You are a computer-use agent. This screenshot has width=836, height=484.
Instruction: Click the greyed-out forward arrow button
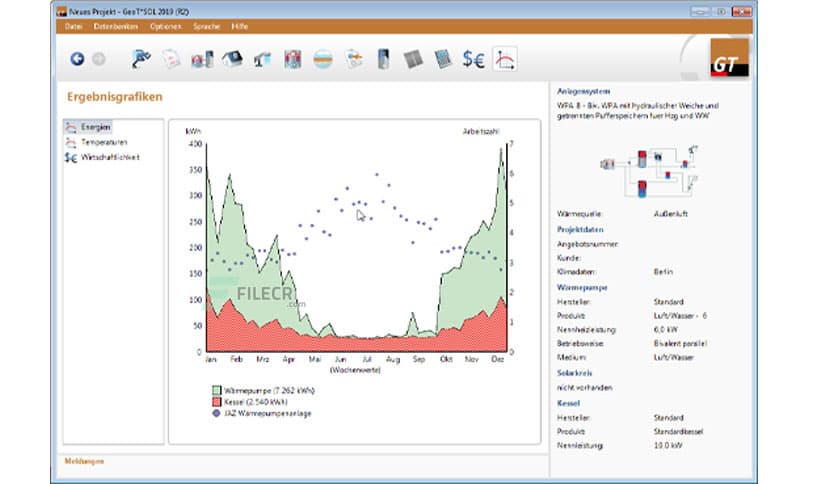point(99,59)
